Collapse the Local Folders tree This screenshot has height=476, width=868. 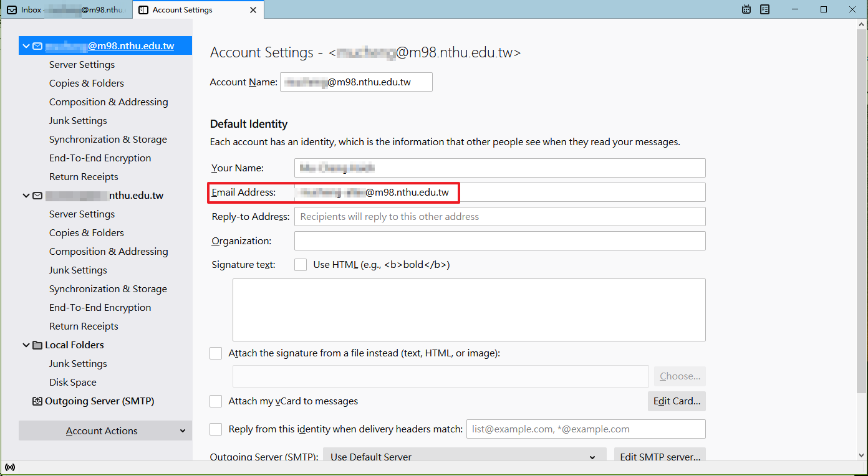(x=26, y=345)
